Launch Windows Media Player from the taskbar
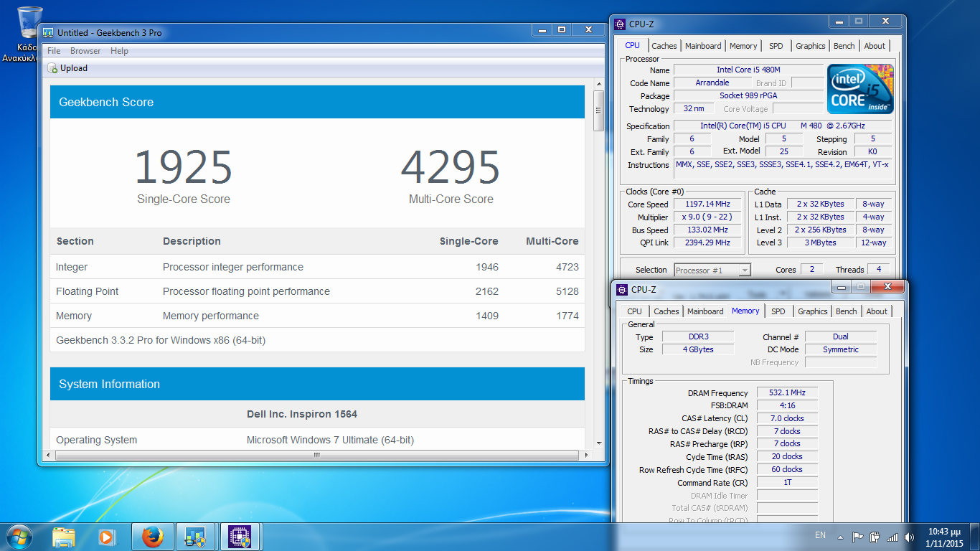This screenshot has height=551, width=980. [x=106, y=537]
